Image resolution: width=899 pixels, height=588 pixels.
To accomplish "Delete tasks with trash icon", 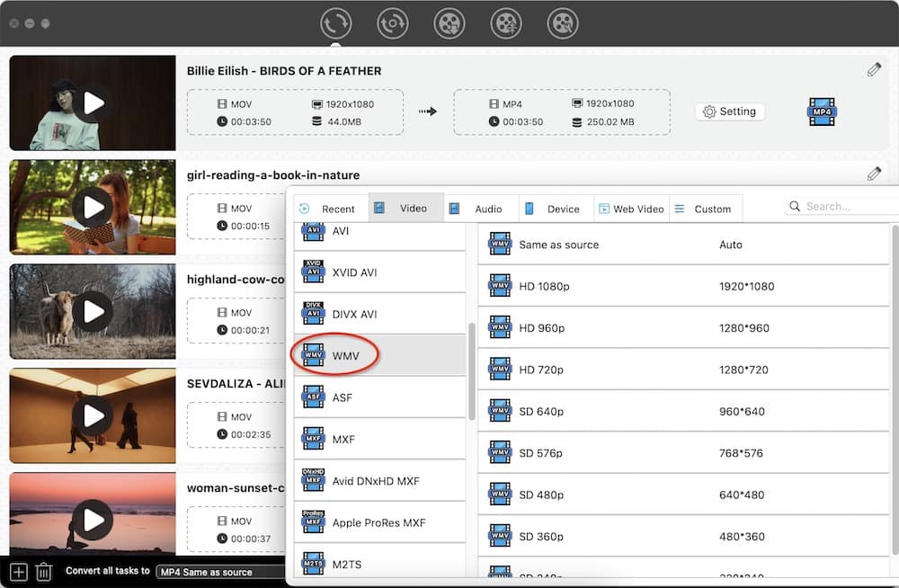I will [x=43, y=572].
